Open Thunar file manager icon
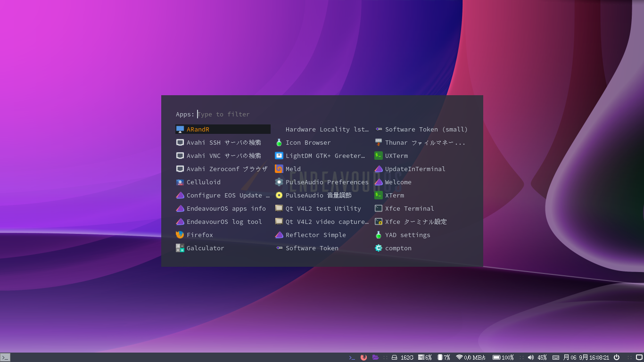Viewport: 644px width, 362px height. click(x=379, y=142)
